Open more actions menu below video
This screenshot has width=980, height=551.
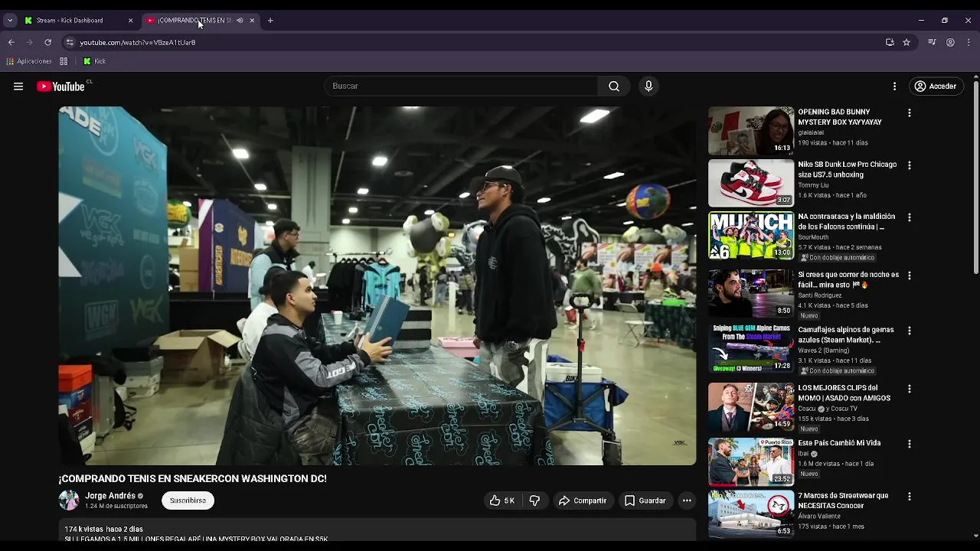[687, 500]
